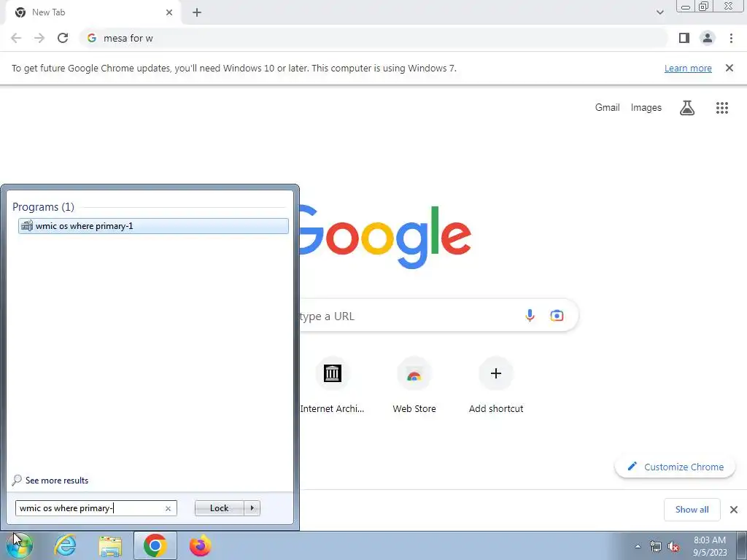Image resolution: width=747 pixels, height=560 pixels.
Task: Dismiss the Windows 7 update banner
Action: pos(729,68)
